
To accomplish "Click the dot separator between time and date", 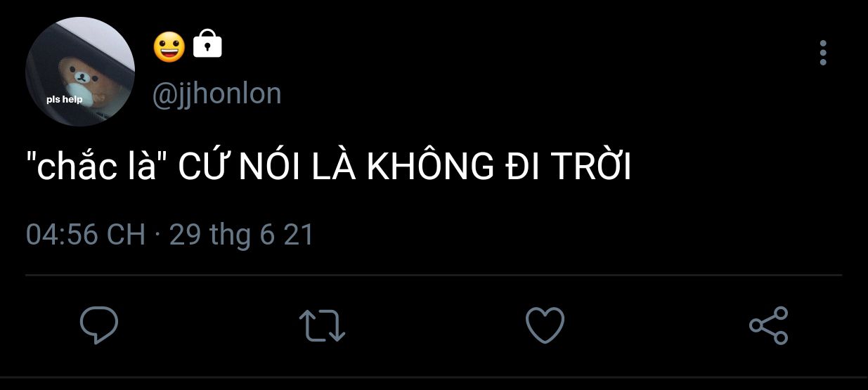I will click(157, 235).
